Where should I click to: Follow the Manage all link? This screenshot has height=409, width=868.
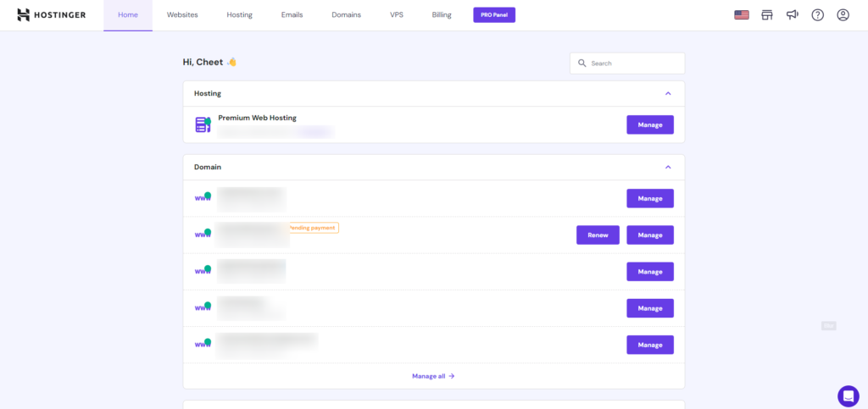point(433,376)
